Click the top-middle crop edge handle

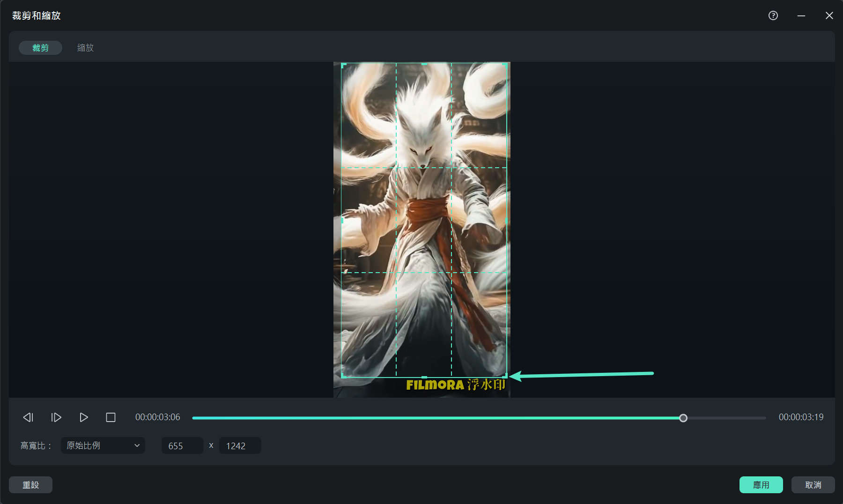point(424,64)
